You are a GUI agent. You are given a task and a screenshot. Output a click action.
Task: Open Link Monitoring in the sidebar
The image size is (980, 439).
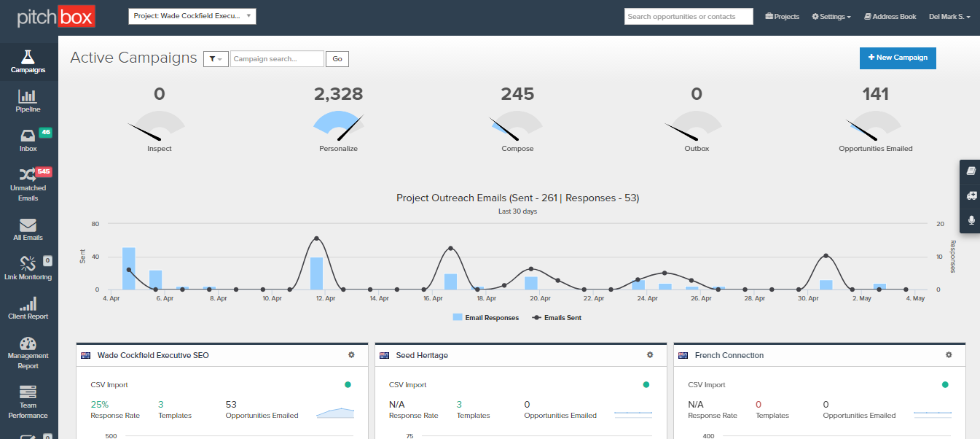28,267
